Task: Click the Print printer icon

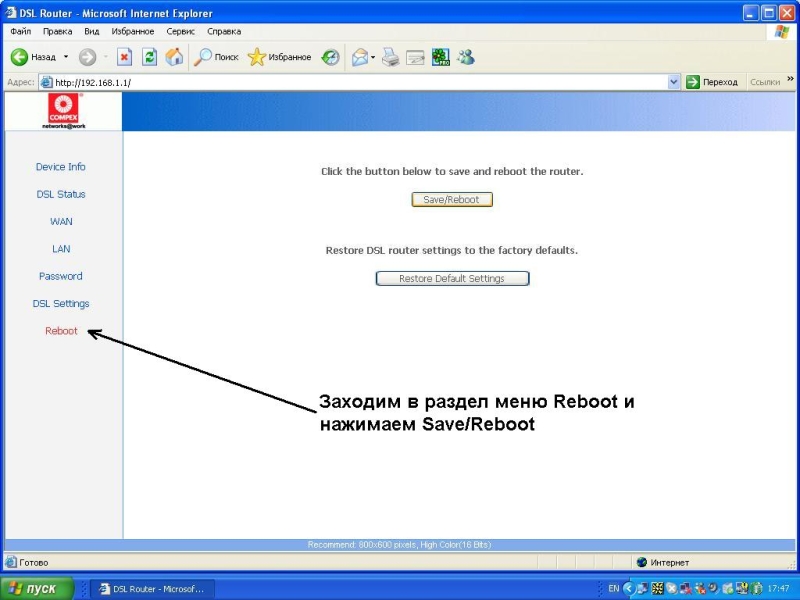Action: (390, 57)
